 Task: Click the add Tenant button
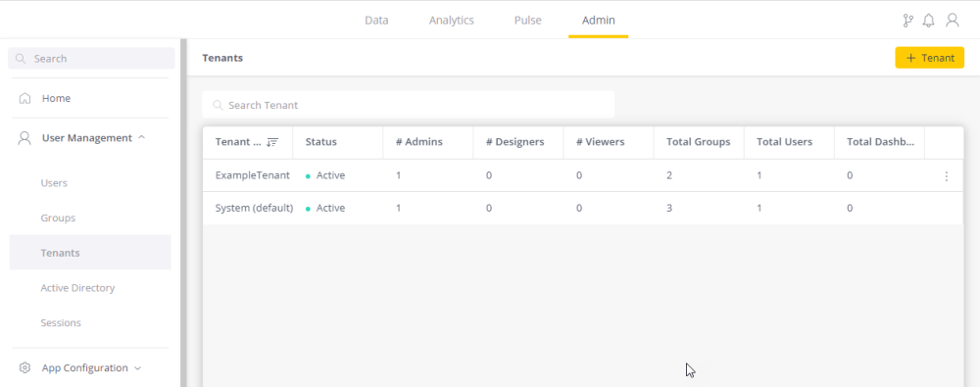(x=929, y=58)
